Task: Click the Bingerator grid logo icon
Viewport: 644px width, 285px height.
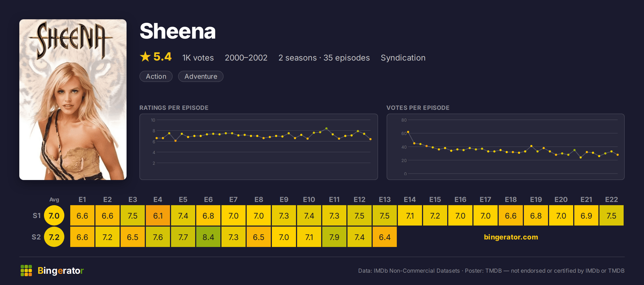Action: click(26, 271)
